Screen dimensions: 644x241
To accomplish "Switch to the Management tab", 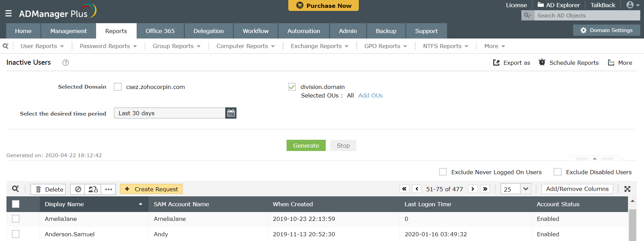I will 68,31.
